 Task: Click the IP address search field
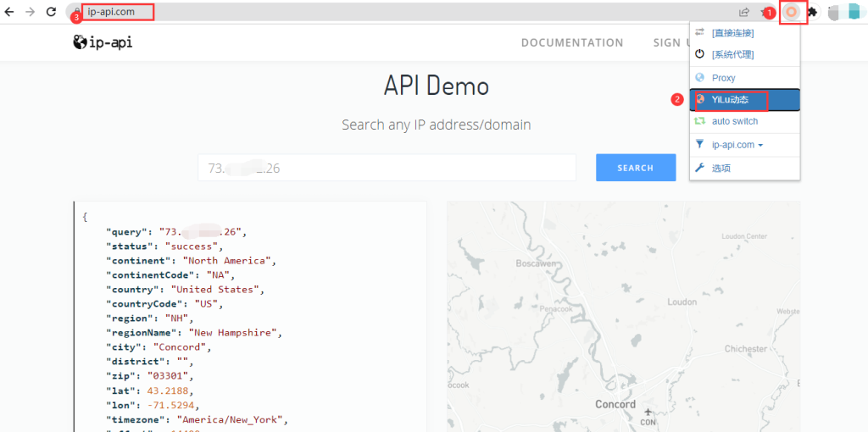[x=387, y=168]
